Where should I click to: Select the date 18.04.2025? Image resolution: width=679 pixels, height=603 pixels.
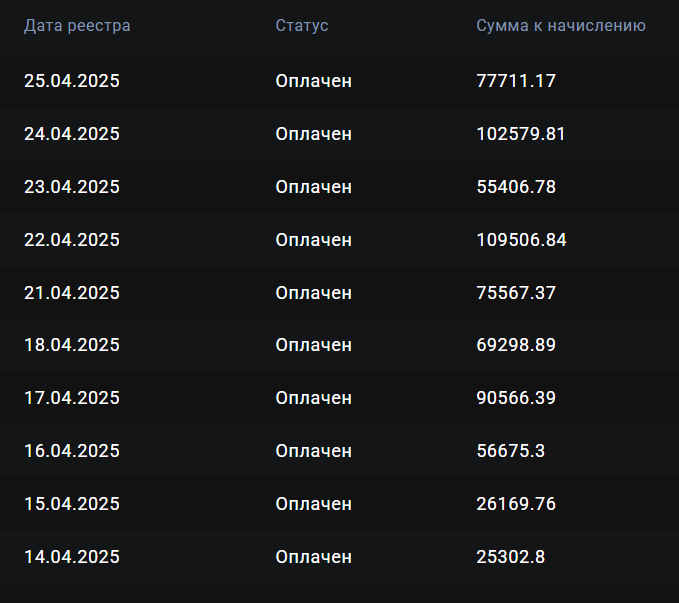click(x=72, y=345)
